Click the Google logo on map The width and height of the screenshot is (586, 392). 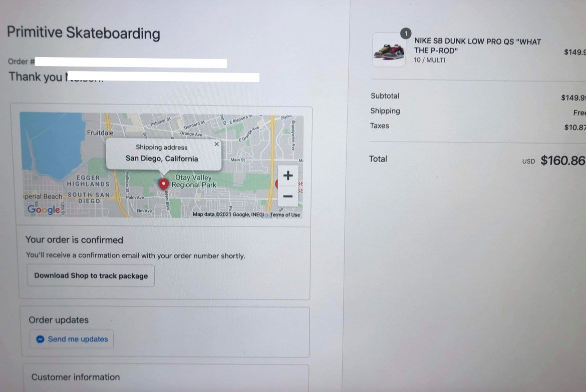(44, 209)
